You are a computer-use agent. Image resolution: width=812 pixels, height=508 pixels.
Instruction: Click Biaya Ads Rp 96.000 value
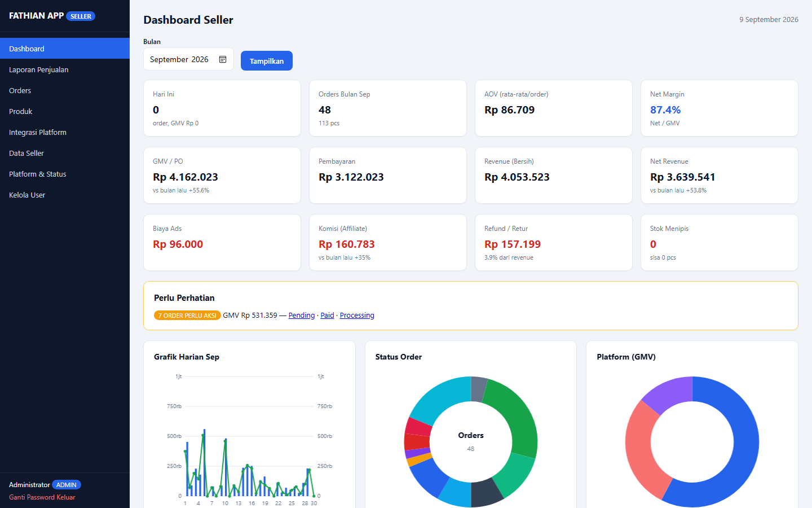(x=178, y=244)
